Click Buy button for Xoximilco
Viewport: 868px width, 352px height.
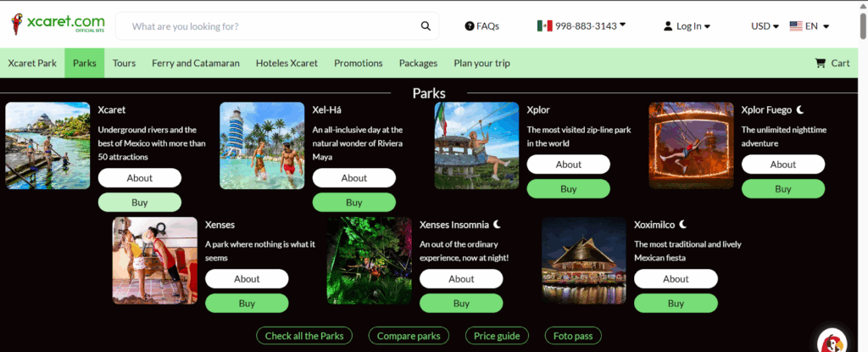tap(676, 303)
